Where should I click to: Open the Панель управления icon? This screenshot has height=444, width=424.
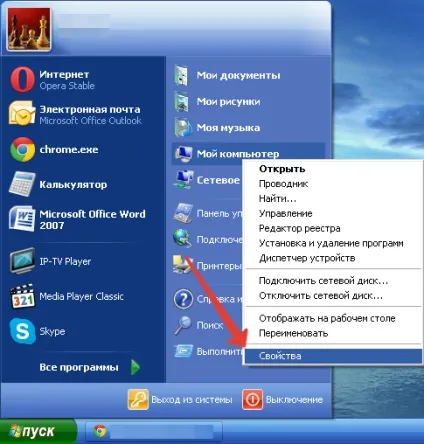(183, 213)
